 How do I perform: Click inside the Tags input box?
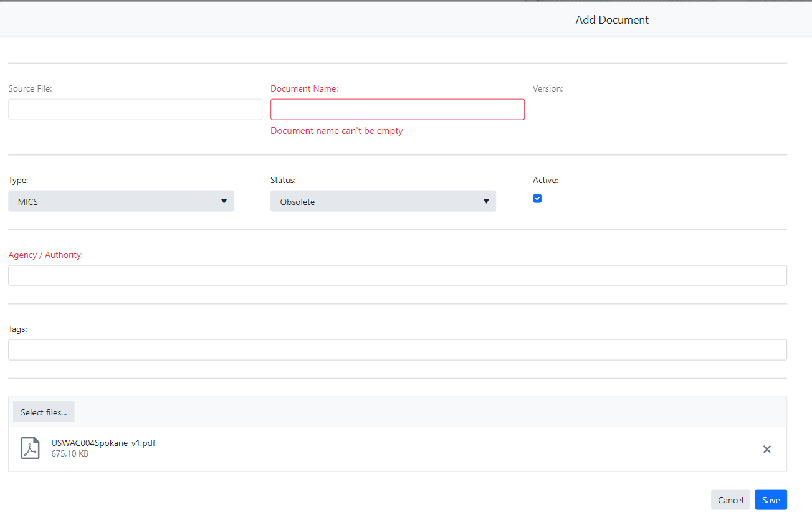click(397, 350)
